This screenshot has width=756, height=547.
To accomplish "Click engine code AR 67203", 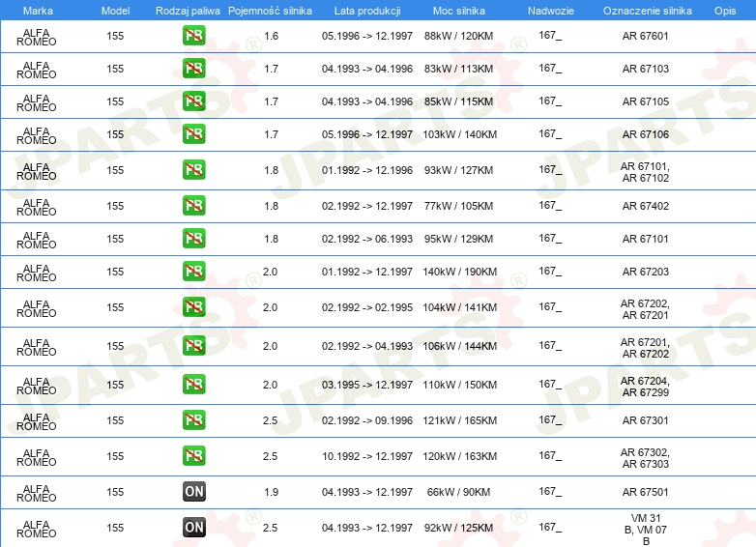I will [645, 272].
